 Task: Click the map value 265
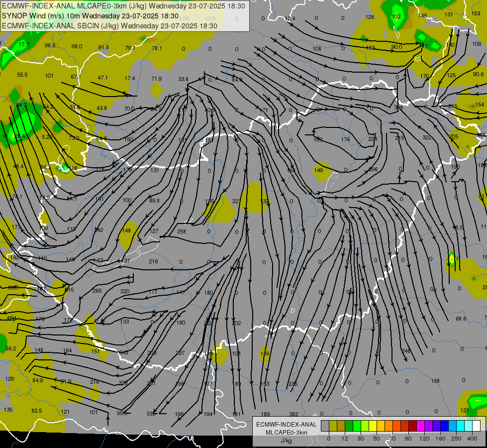97,291
